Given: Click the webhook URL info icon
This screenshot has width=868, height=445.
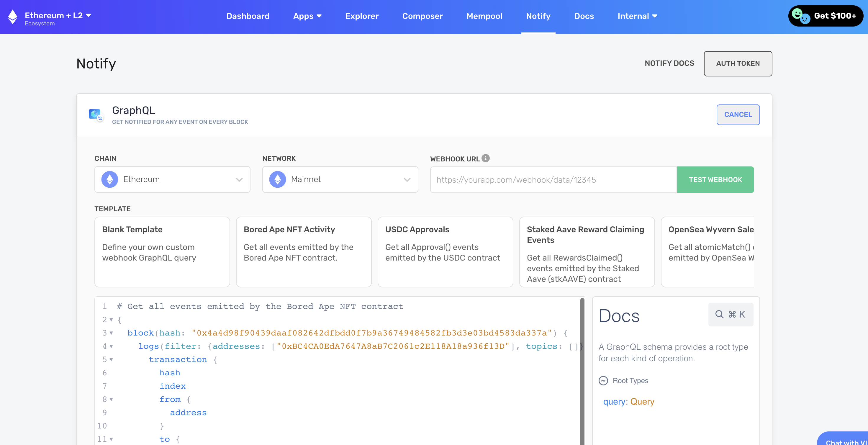Looking at the screenshot, I should pyautogui.click(x=486, y=158).
